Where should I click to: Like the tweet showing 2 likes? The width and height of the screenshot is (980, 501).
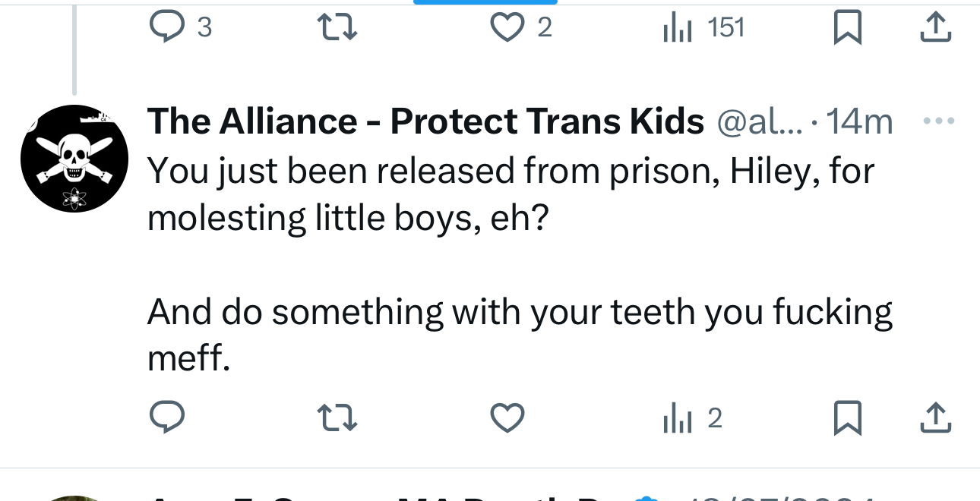(x=506, y=28)
